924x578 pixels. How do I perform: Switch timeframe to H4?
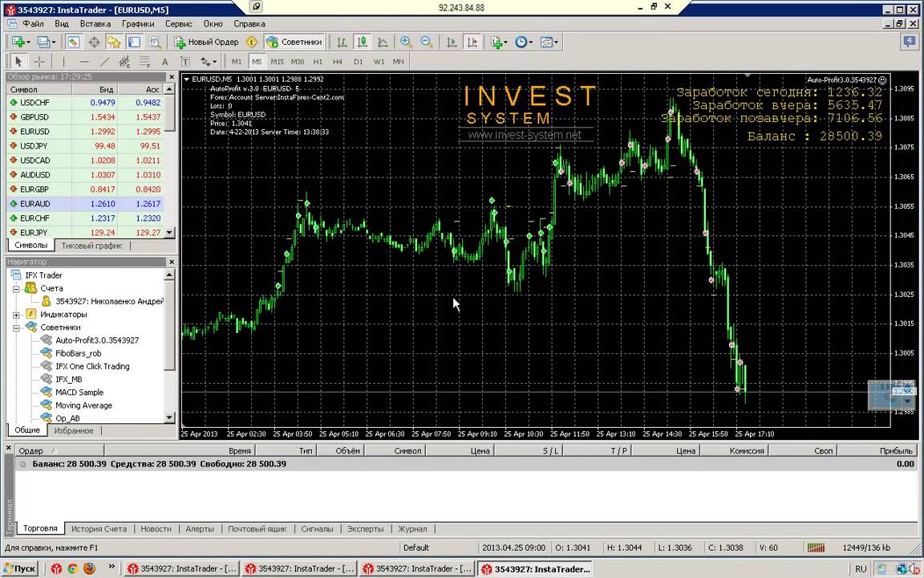[338, 61]
